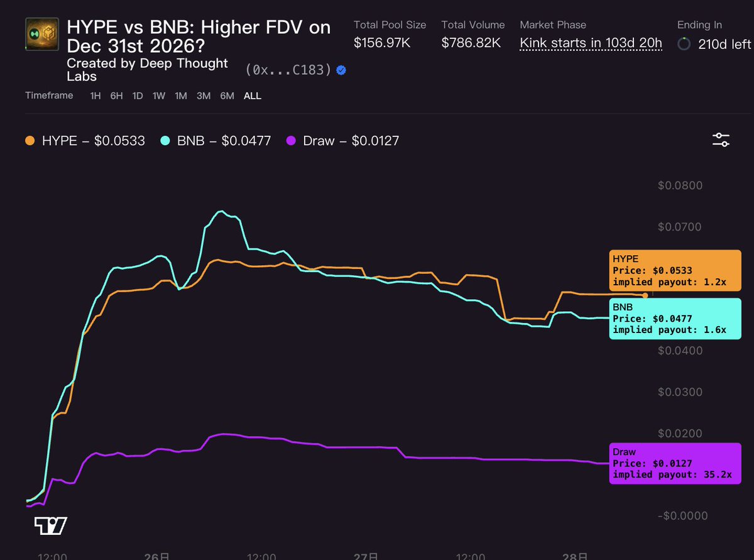The width and height of the screenshot is (754, 560).
Task: Open 'Kink starts in 103d 20h' link
Action: point(591,43)
